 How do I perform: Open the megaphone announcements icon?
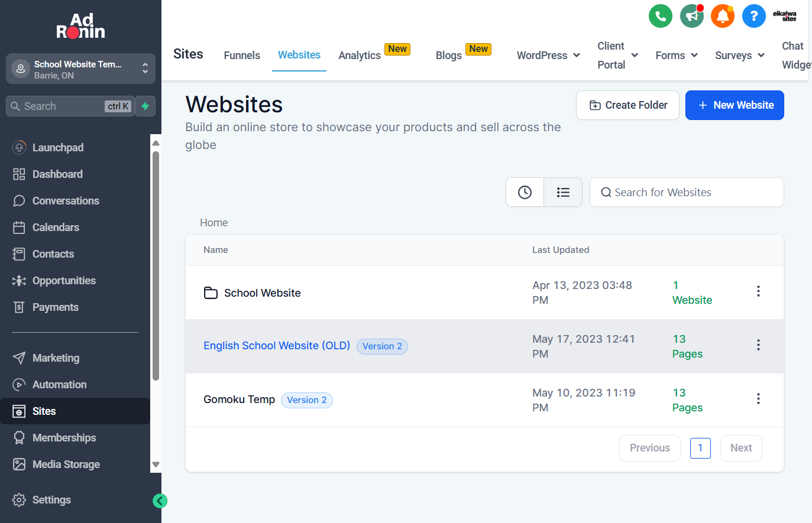tap(692, 16)
